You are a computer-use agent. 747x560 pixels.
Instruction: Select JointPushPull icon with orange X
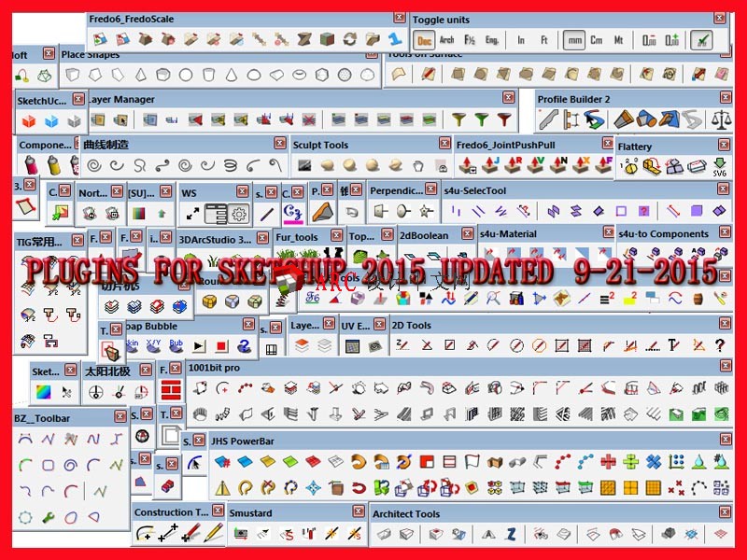(x=582, y=165)
